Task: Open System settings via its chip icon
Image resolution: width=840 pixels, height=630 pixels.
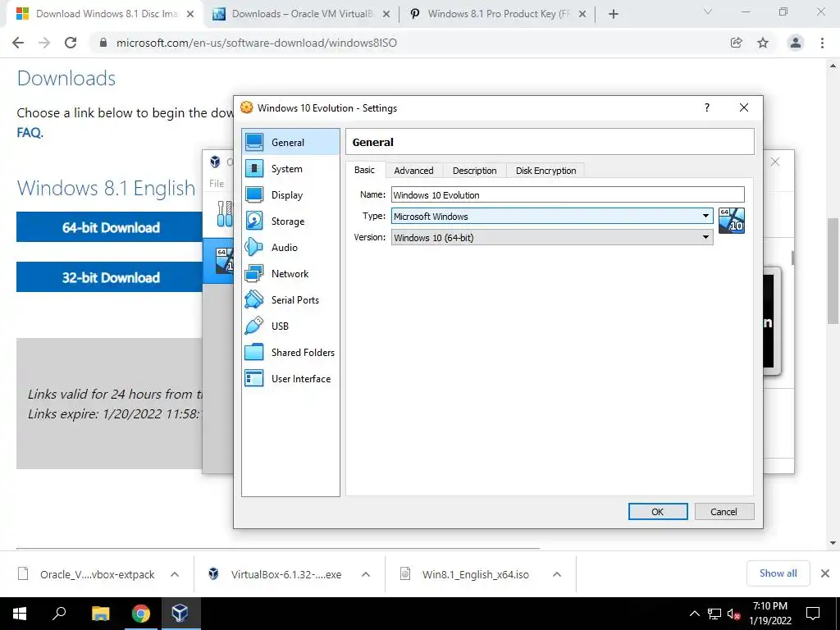Action: [254, 168]
